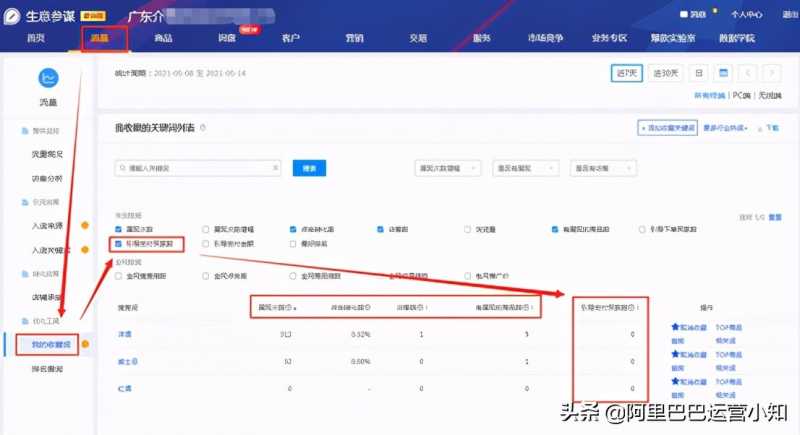Click the 添加收藏关键词 button

[x=667, y=128]
